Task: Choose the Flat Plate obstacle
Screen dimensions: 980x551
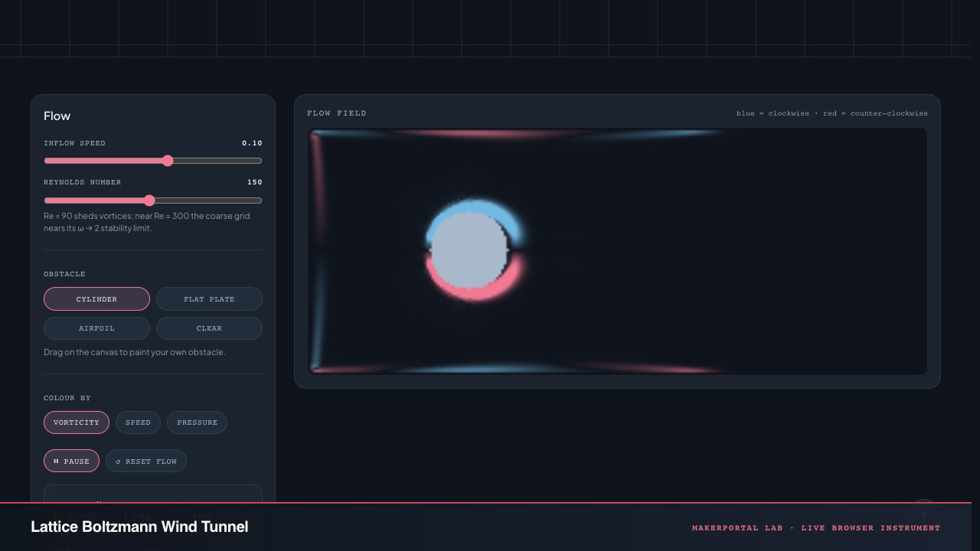Action: pos(209,299)
